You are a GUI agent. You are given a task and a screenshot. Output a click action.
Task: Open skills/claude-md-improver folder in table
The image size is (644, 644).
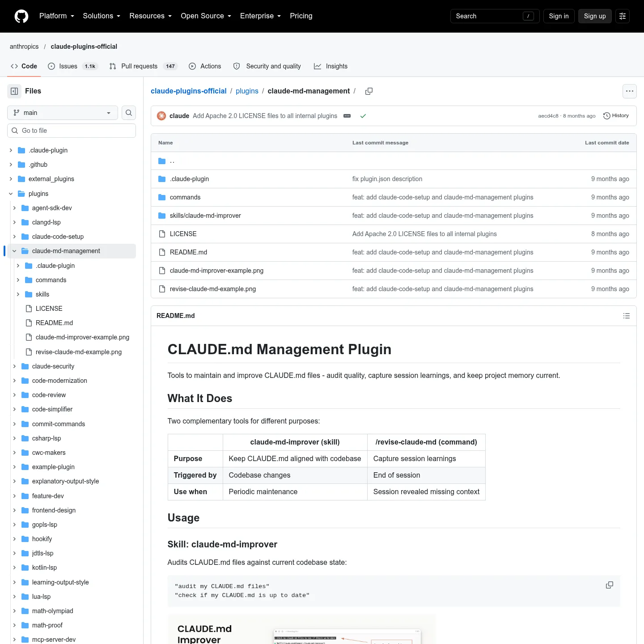pyautogui.click(x=205, y=216)
